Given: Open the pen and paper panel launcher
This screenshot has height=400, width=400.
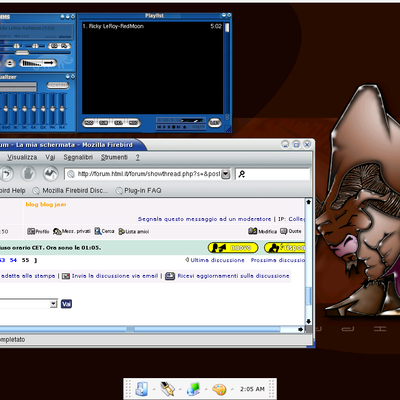Looking at the screenshot, I should (x=167, y=389).
